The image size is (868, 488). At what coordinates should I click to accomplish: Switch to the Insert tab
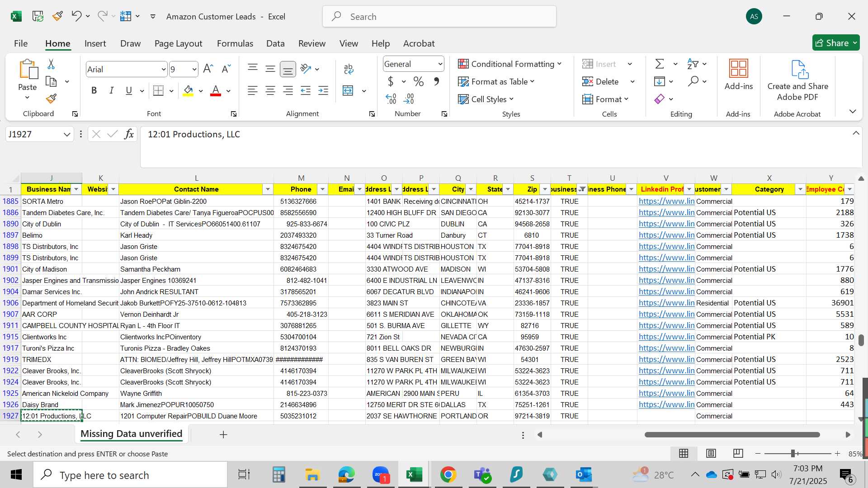point(95,43)
